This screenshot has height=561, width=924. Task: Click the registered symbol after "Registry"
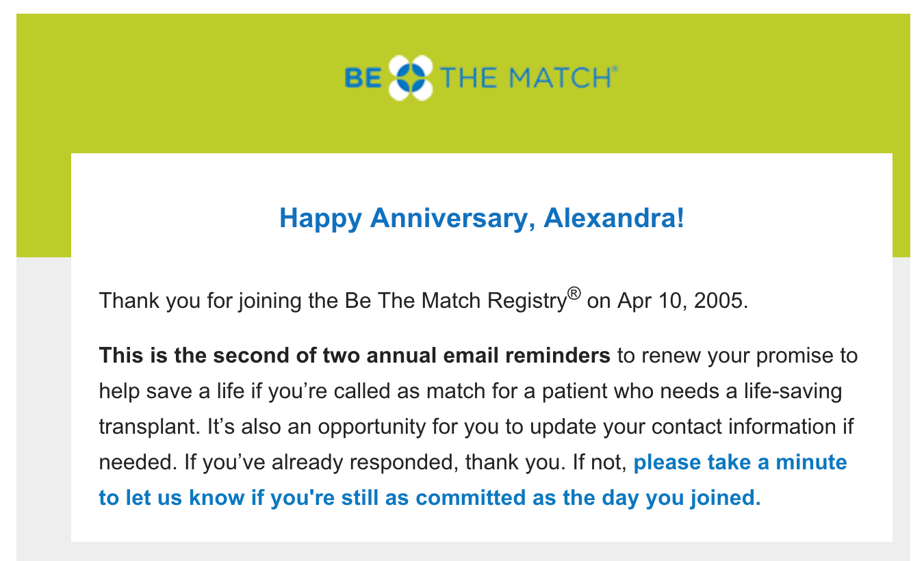574,294
